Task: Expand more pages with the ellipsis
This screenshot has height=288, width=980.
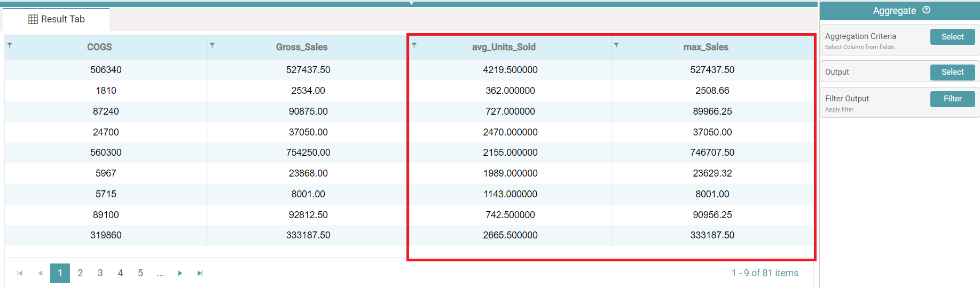Action: 160,273
